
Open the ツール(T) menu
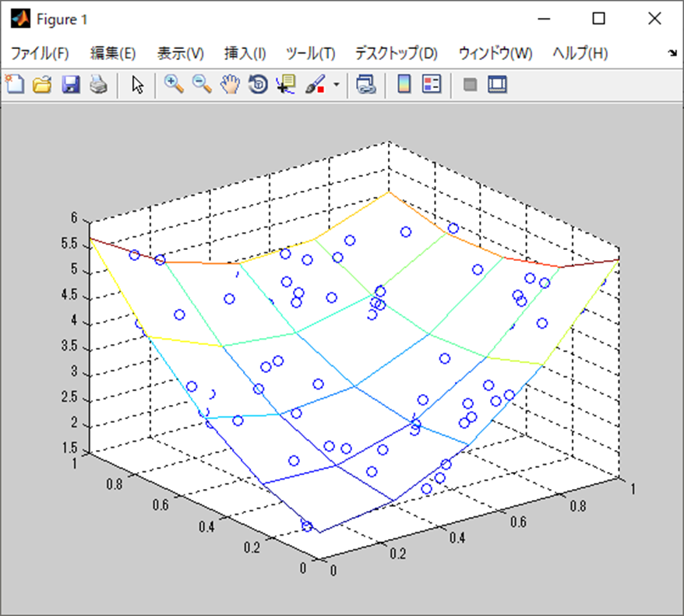point(312,53)
